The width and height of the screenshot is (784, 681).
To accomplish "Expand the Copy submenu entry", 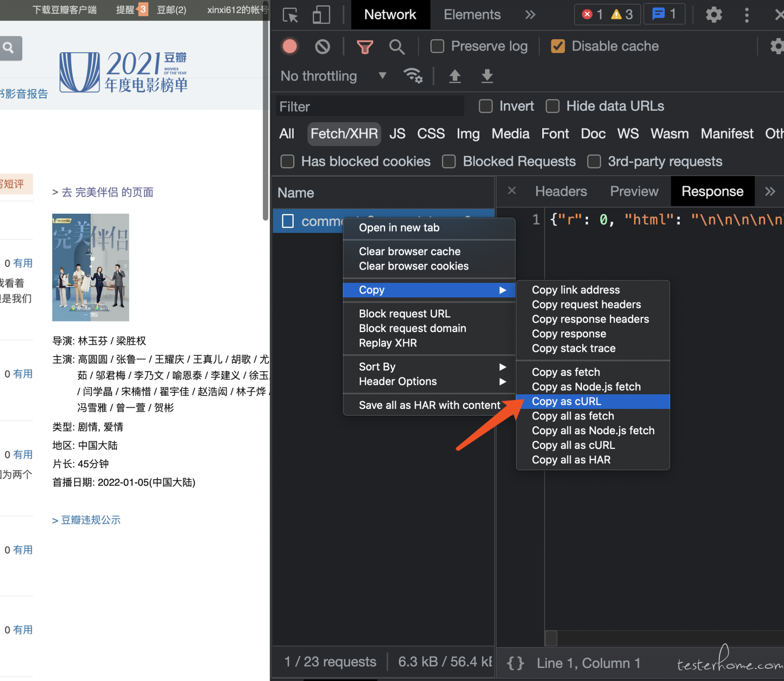I will tap(429, 290).
